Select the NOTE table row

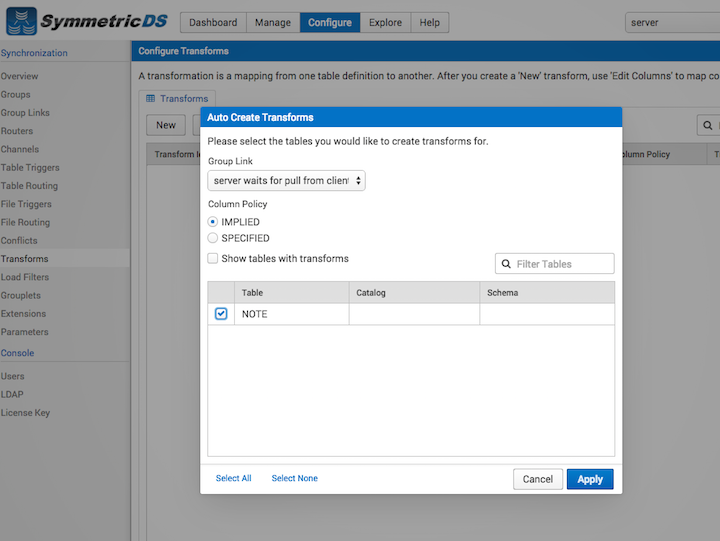[411, 314]
